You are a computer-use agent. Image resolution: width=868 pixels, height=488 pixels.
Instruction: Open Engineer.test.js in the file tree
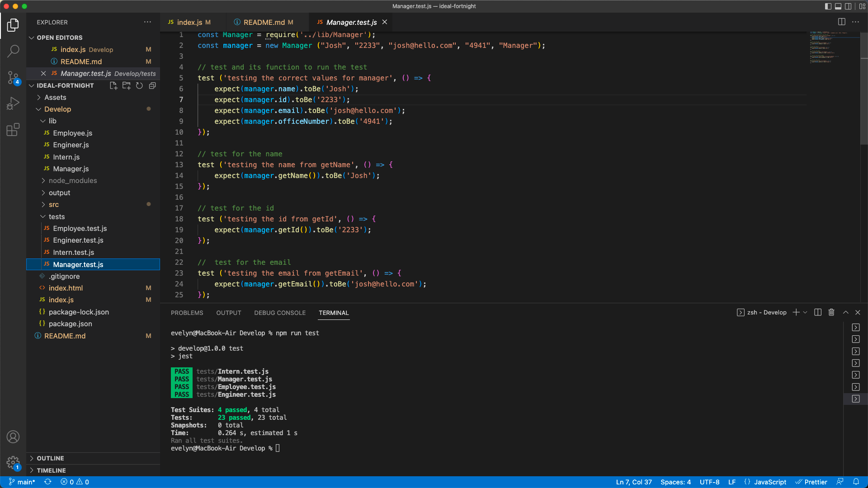(x=78, y=240)
